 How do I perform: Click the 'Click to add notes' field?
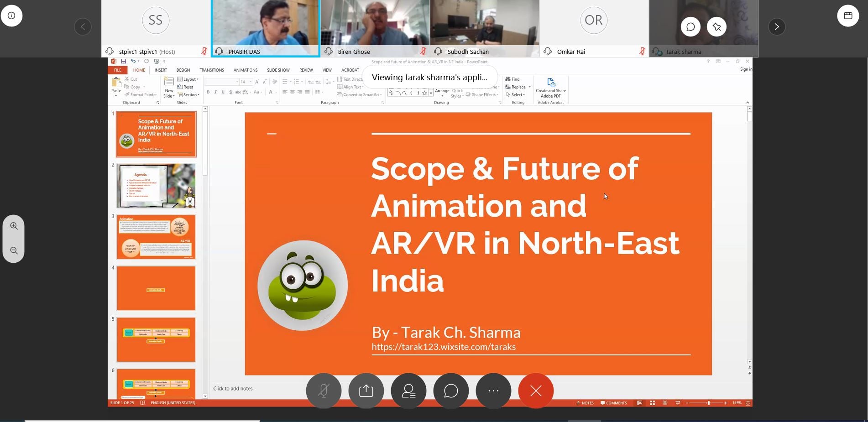233,389
